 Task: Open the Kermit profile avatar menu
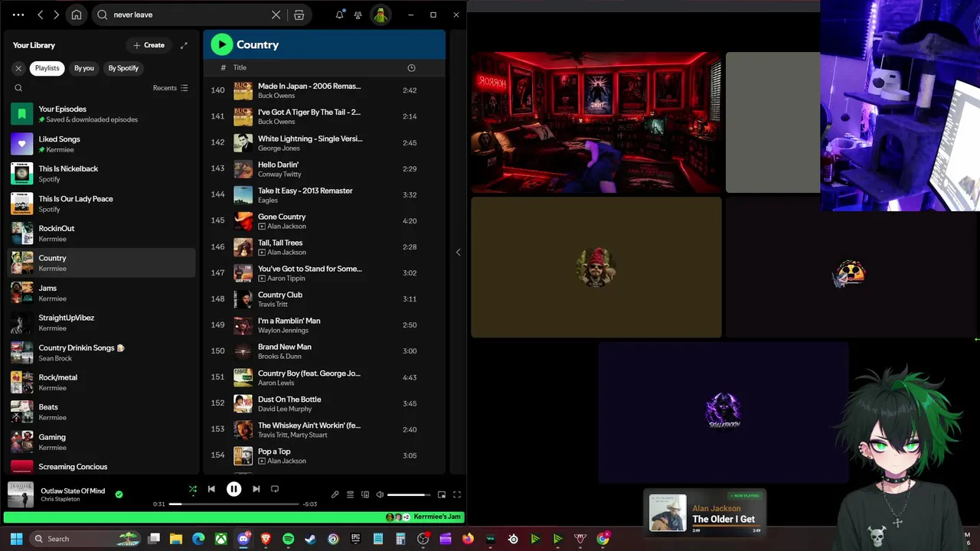[x=381, y=15]
